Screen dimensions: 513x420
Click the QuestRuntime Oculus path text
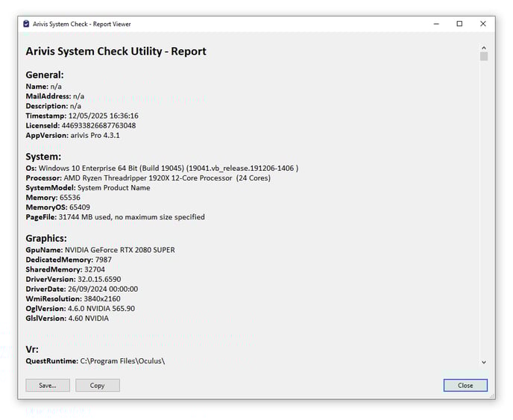pyautogui.click(x=122, y=361)
